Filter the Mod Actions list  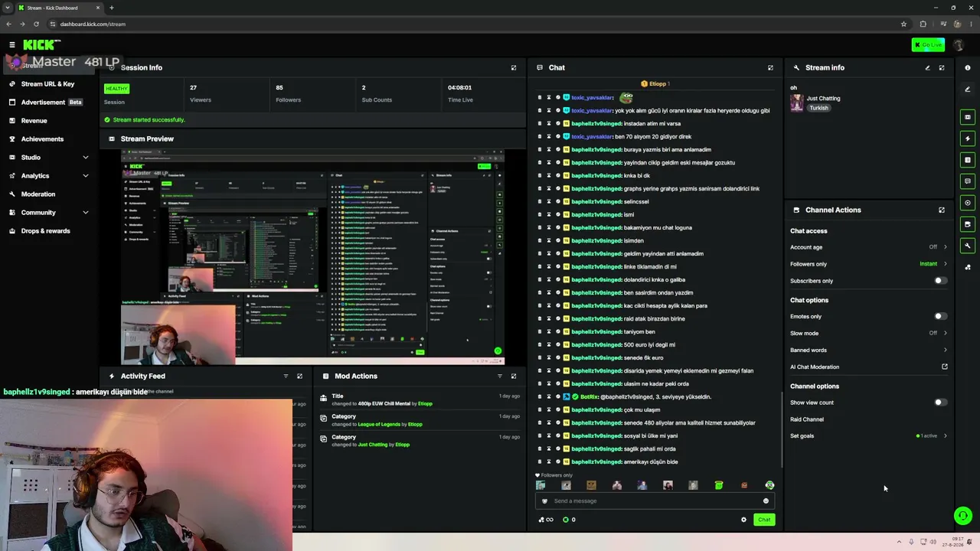500,376
